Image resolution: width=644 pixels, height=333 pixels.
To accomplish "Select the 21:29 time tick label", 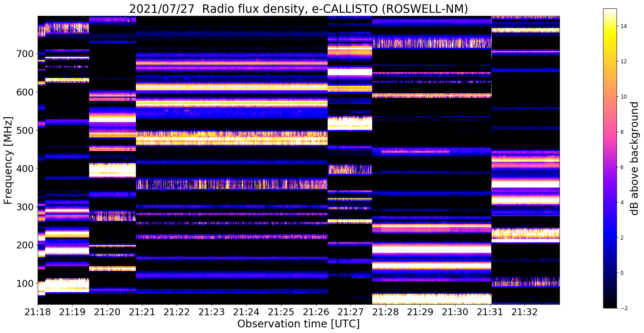I will pyautogui.click(x=421, y=312).
